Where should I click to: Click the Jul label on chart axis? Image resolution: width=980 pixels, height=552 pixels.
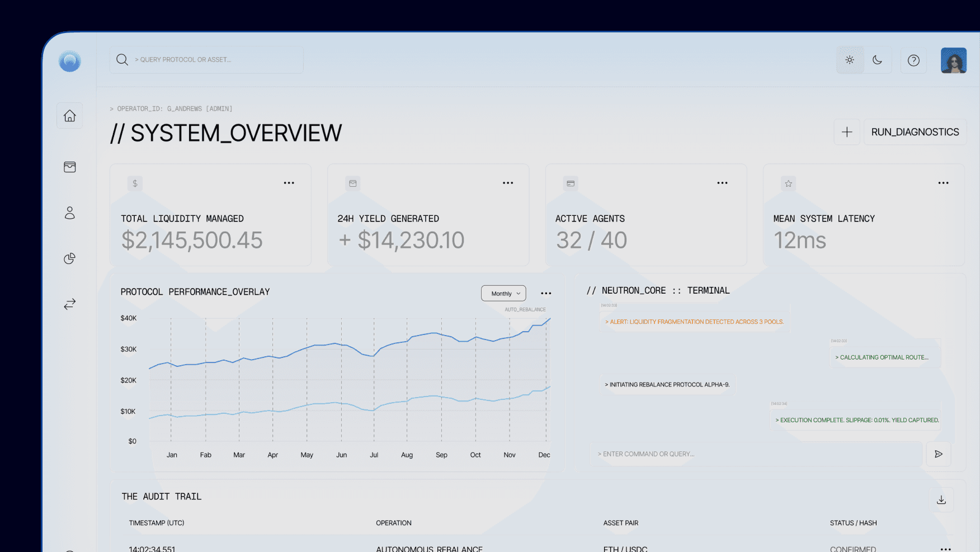pyautogui.click(x=374, y=455)
